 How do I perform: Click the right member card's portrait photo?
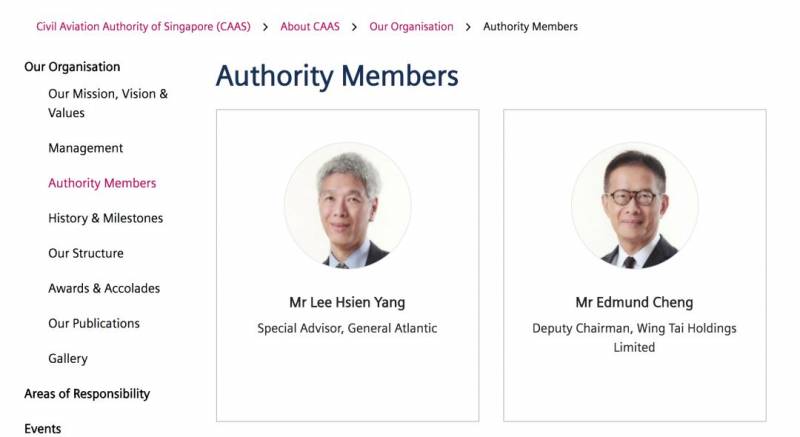[634, 205]
